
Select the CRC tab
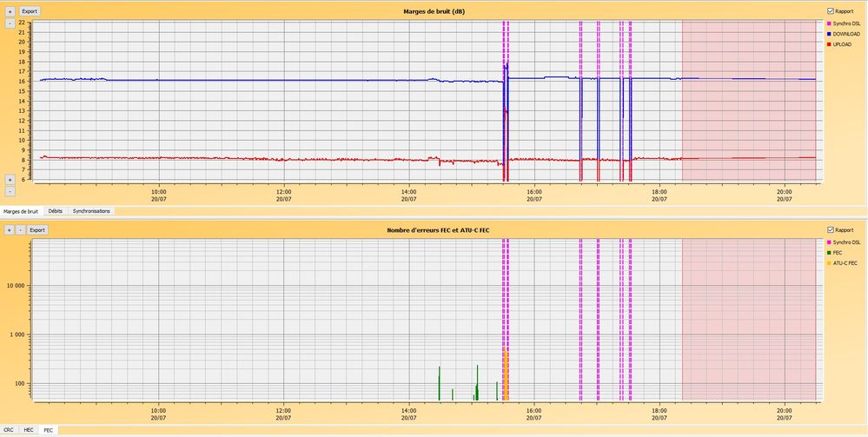click(x=9, y=430)
